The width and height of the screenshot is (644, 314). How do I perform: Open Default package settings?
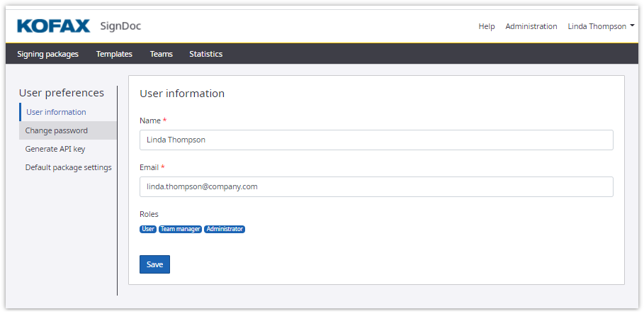click(x=68, y=167)
